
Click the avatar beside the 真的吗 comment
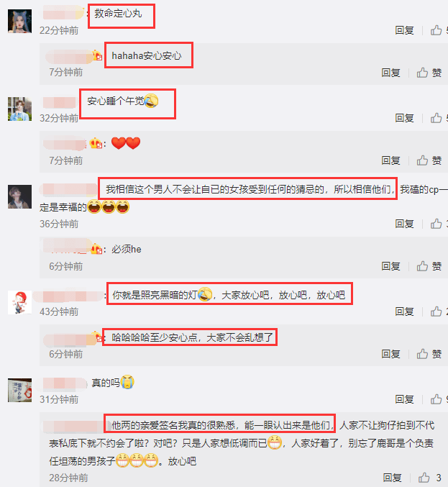pos(19,390)
